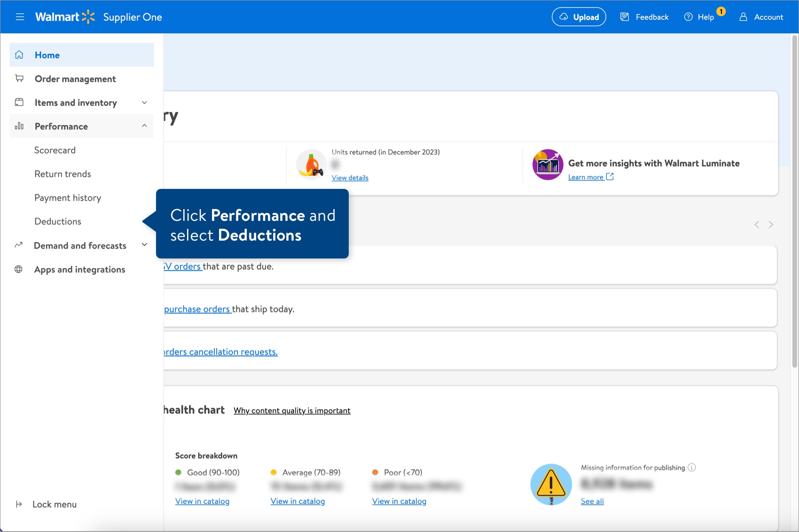Click the Feedback icon

[x=625, y=16]
